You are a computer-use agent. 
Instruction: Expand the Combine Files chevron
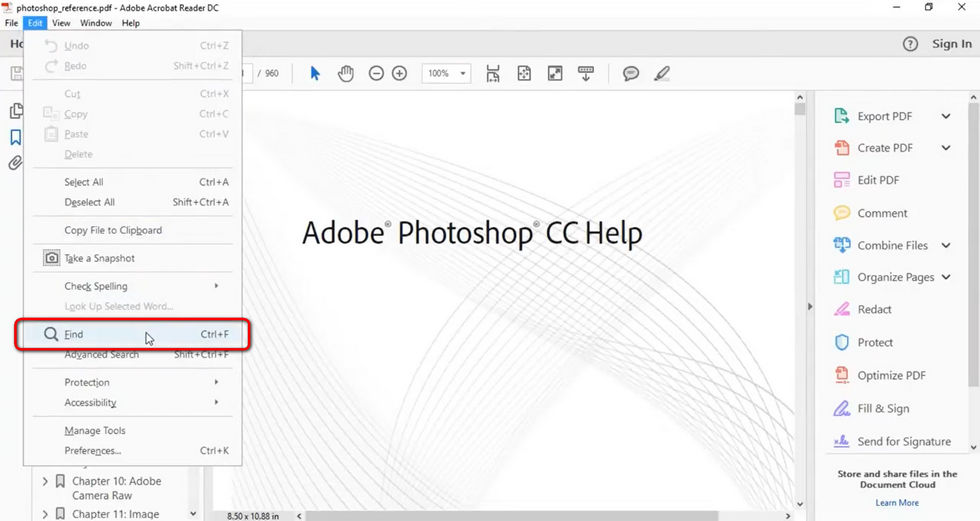click(x=946, y=246)
